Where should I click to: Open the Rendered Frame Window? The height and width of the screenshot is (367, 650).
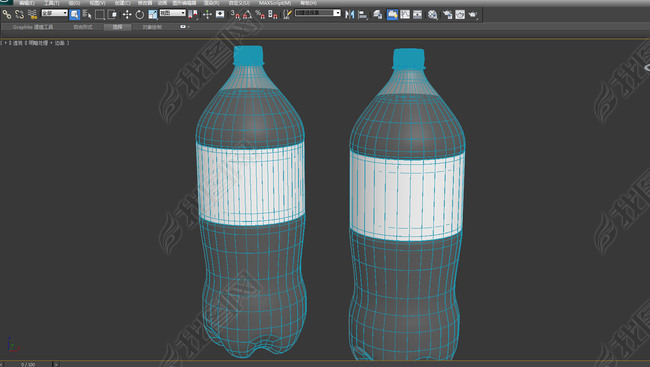460,15
